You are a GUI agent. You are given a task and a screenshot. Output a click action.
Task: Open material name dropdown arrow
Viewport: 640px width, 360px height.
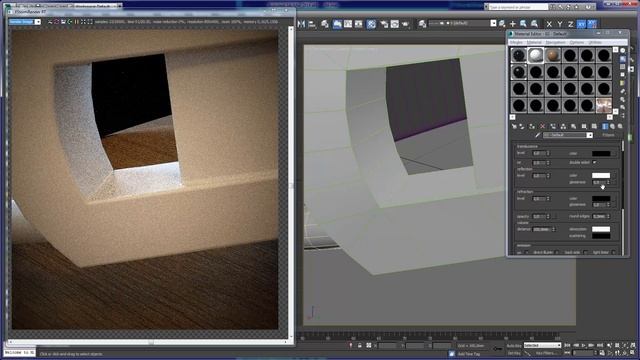589,135
